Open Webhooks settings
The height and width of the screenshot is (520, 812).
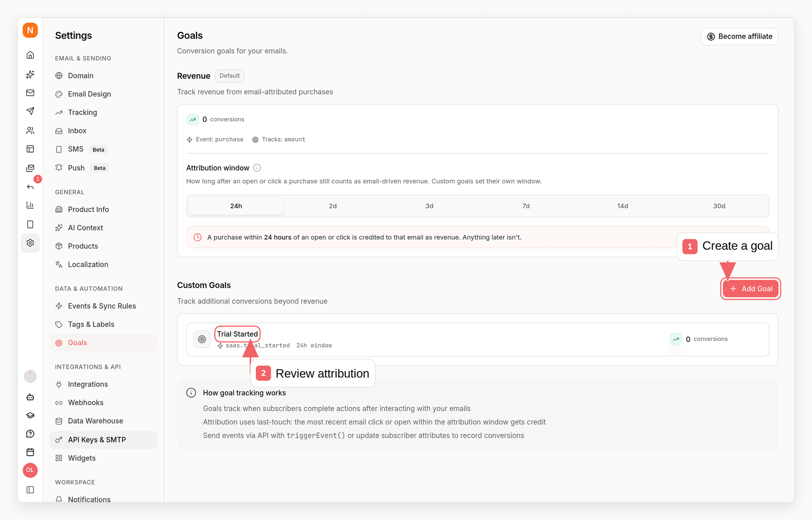point(103,402)
